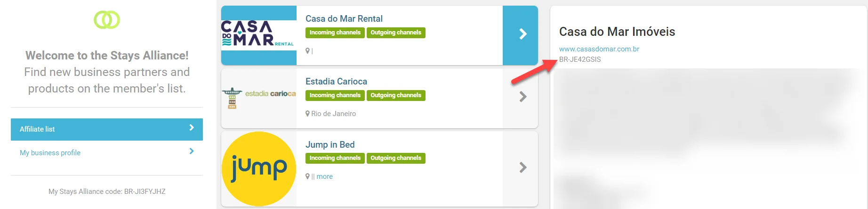Open www.casasdomar.com.br website link
This screenshot has width=868, height=209.
pyautogui.click(x=599, y=49)
